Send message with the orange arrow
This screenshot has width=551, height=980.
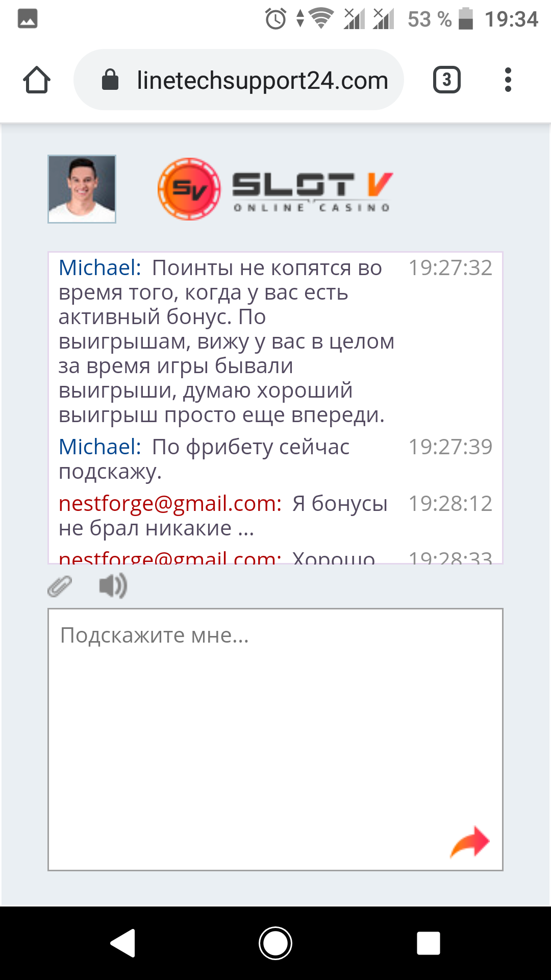click(470, 842)
